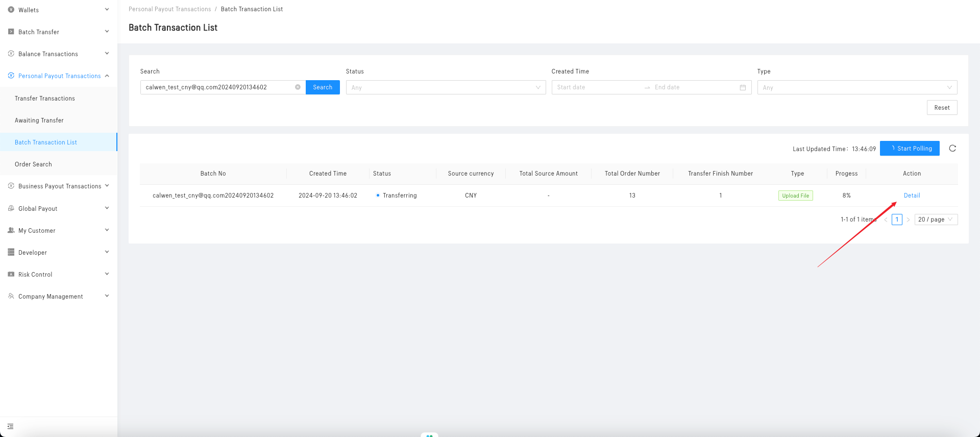Click the My Customer sidebar icon

tap(11, 230)
